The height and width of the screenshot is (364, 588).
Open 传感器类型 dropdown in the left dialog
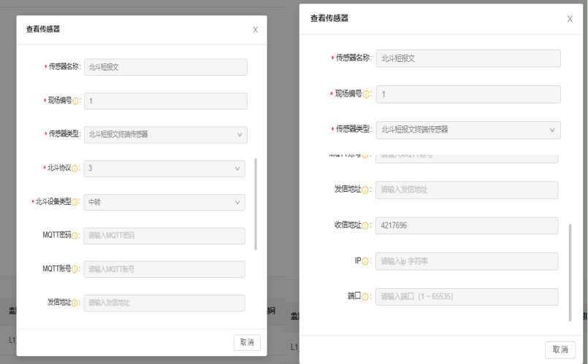point(165,135)
